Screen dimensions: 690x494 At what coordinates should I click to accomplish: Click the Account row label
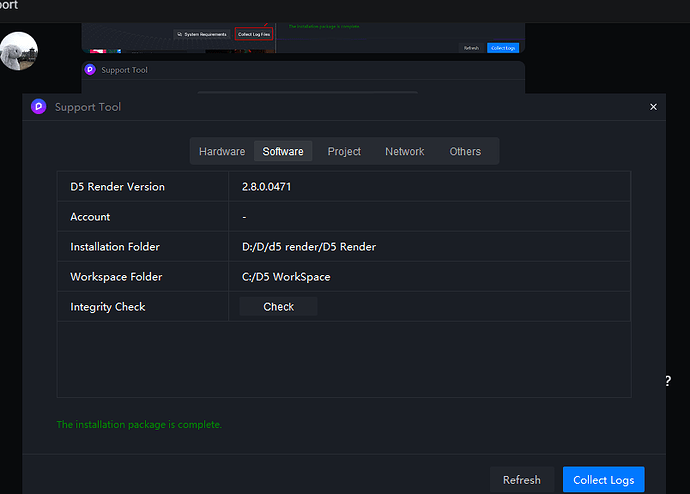pyautogui.click(x=90, y=217)
